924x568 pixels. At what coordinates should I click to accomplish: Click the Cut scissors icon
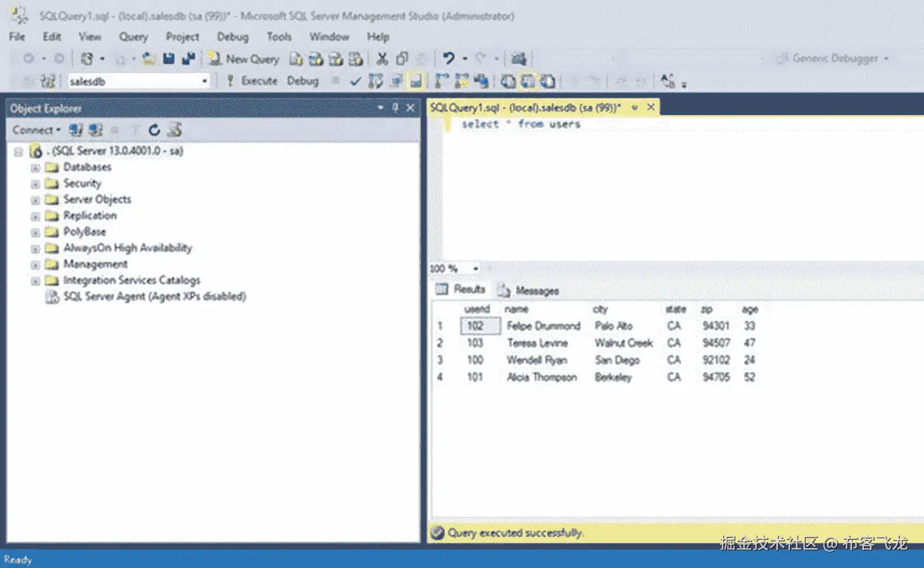click(382, 59)
